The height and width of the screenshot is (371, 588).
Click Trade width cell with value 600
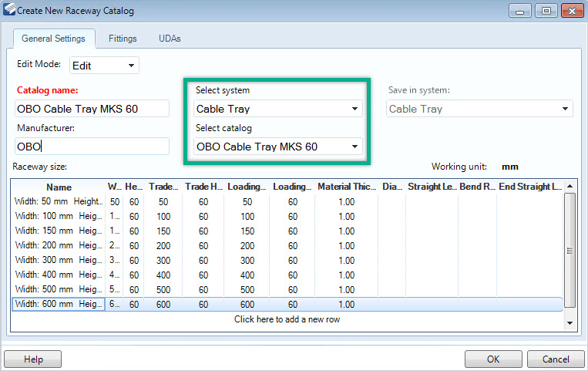coord(163,304)
